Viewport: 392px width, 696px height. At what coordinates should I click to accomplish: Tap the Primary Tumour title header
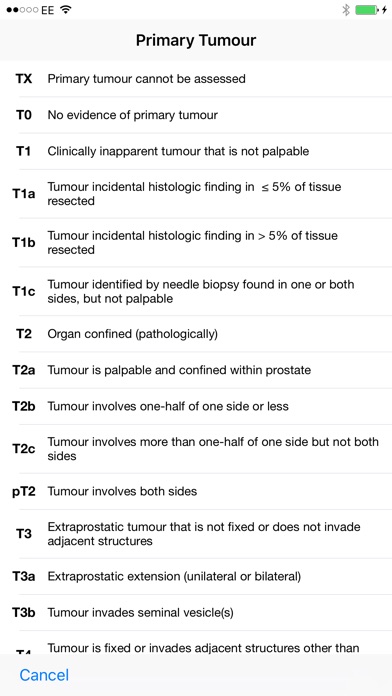pos(196,40)
